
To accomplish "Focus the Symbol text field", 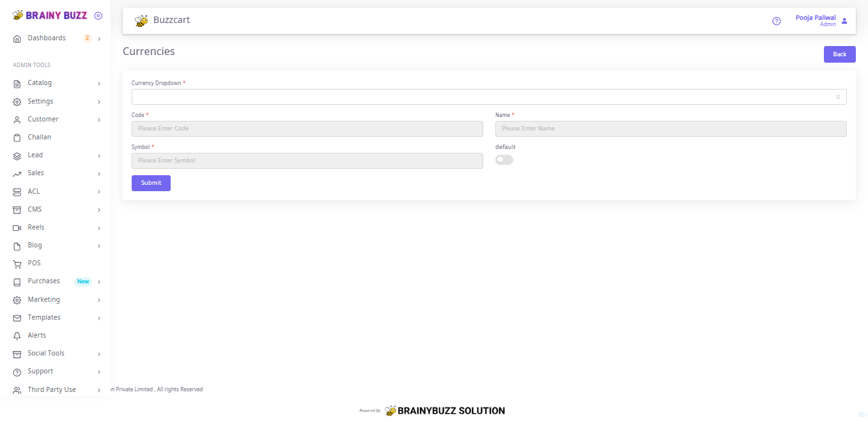I will (x=307, y=160).
